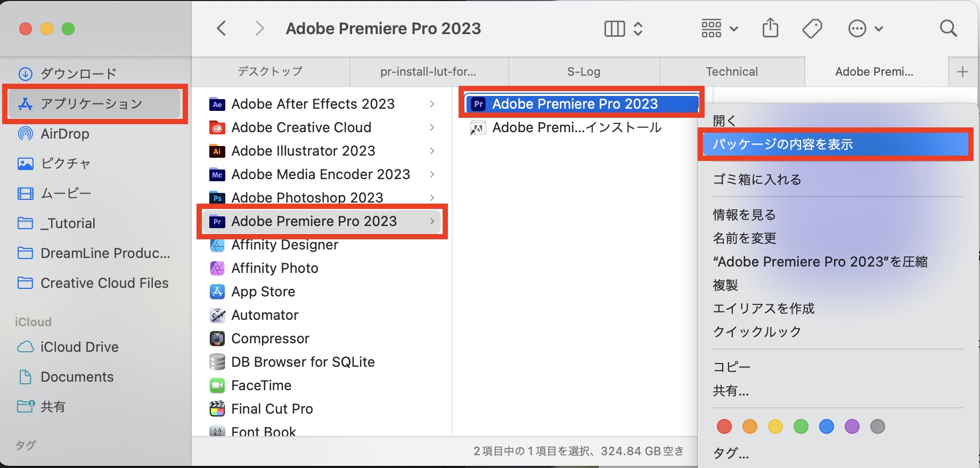
Task: Click the back navigation arrow
Action: click(222, 28)
